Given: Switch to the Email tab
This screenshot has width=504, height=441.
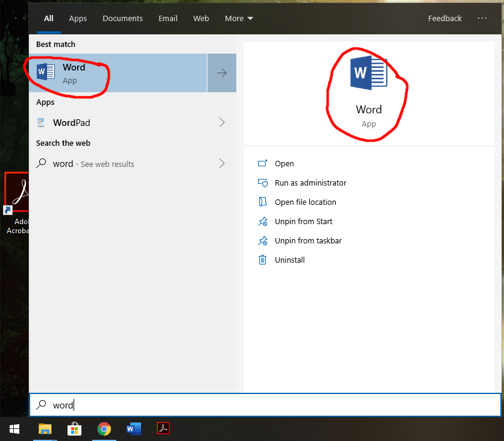Looking at the screenshot, I should coord(168,18).
